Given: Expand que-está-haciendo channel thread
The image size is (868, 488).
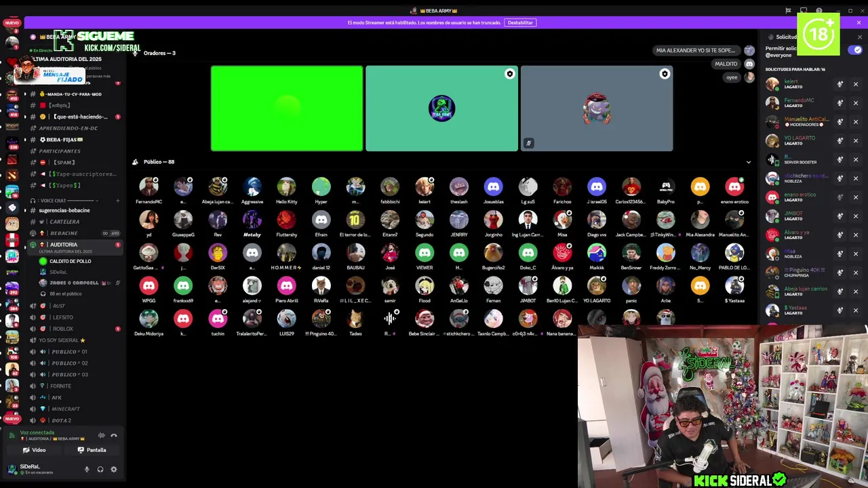Looking at the screenshot, I should point(26,117).
